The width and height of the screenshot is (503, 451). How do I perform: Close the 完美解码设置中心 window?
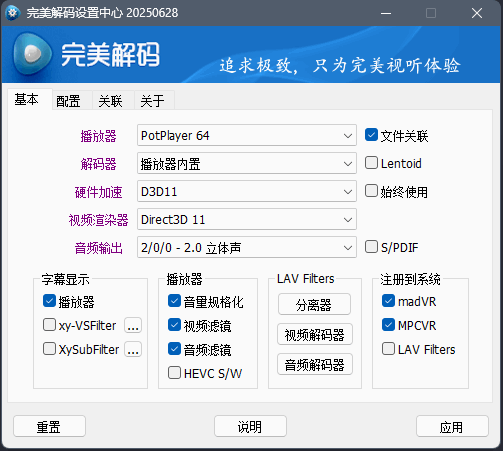[x=477, y=13]
